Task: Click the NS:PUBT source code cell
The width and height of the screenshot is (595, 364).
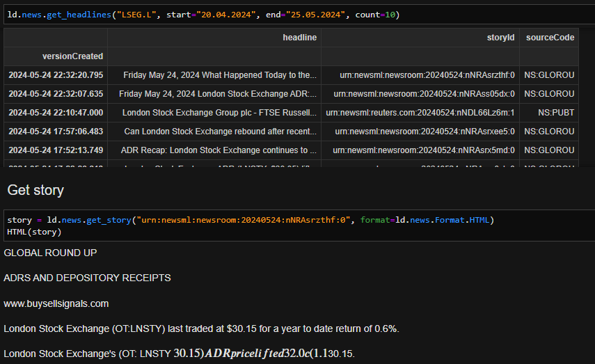Action: (x=556, y=113)
